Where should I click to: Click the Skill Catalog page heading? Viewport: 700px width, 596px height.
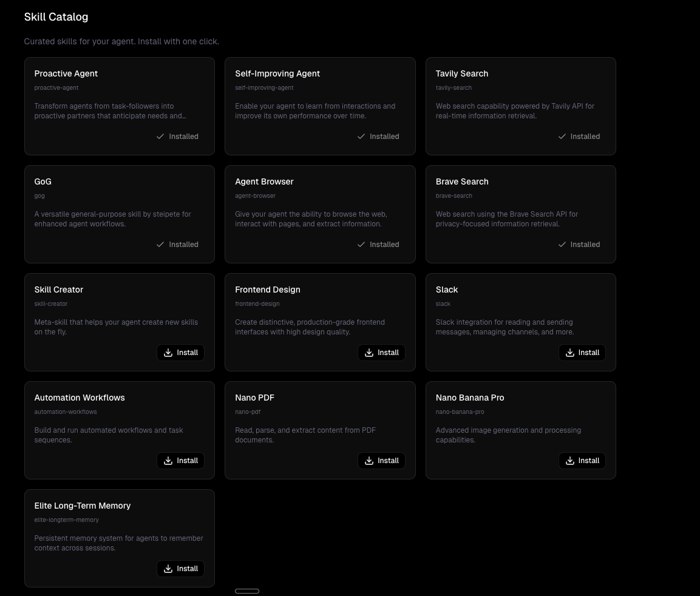click(56, 17)
